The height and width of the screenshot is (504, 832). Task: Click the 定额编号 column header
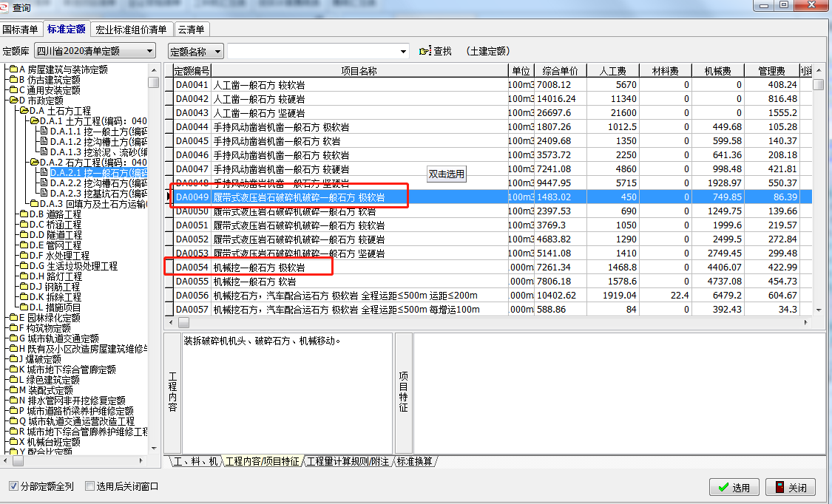[x=192, y=70]
